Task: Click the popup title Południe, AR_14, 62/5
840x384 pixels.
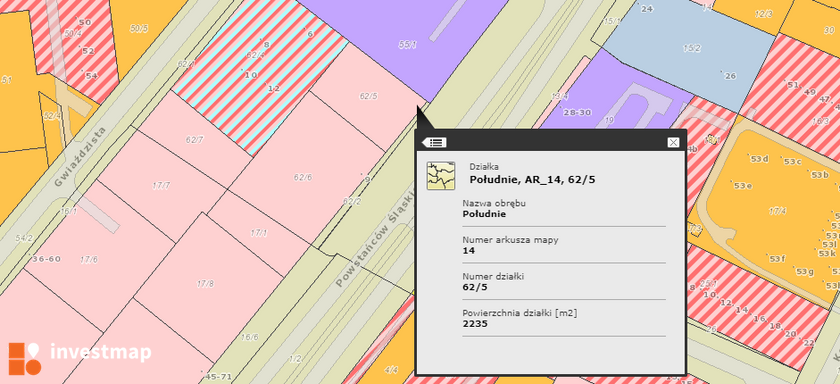Action: (532, 179)
